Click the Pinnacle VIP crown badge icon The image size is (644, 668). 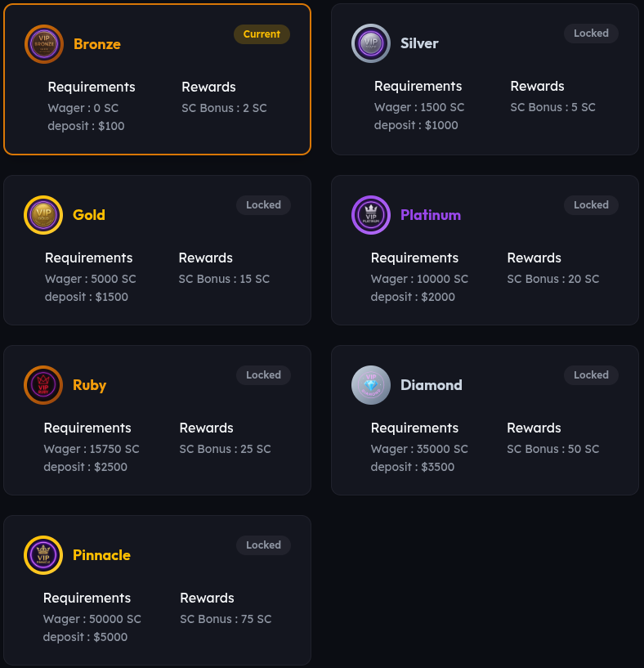[x=43, y=555]
